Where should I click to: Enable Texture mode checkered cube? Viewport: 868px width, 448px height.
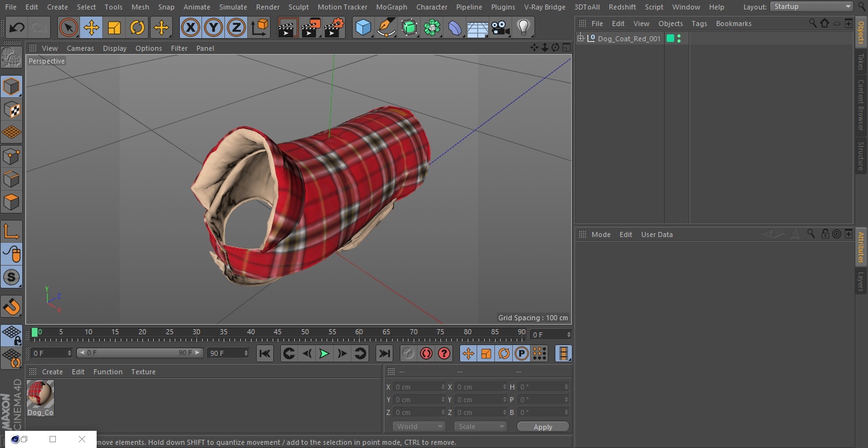pos(11,109)
